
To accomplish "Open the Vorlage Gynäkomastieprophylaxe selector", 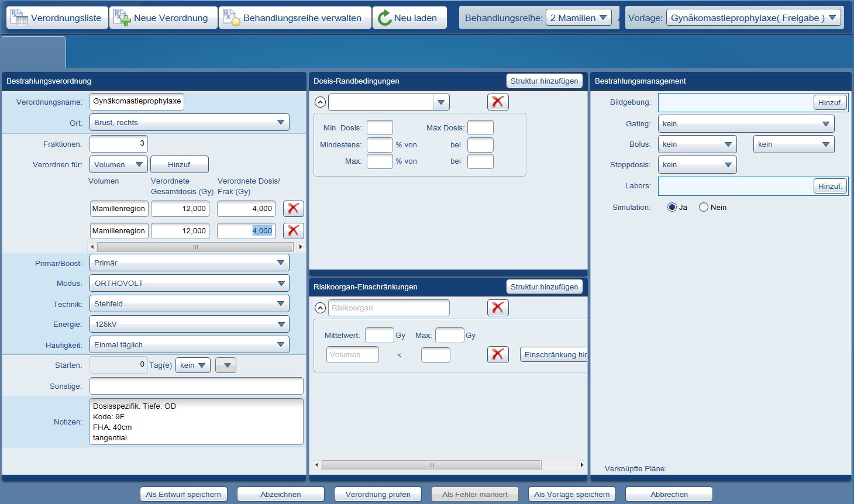I will [754, 18].
